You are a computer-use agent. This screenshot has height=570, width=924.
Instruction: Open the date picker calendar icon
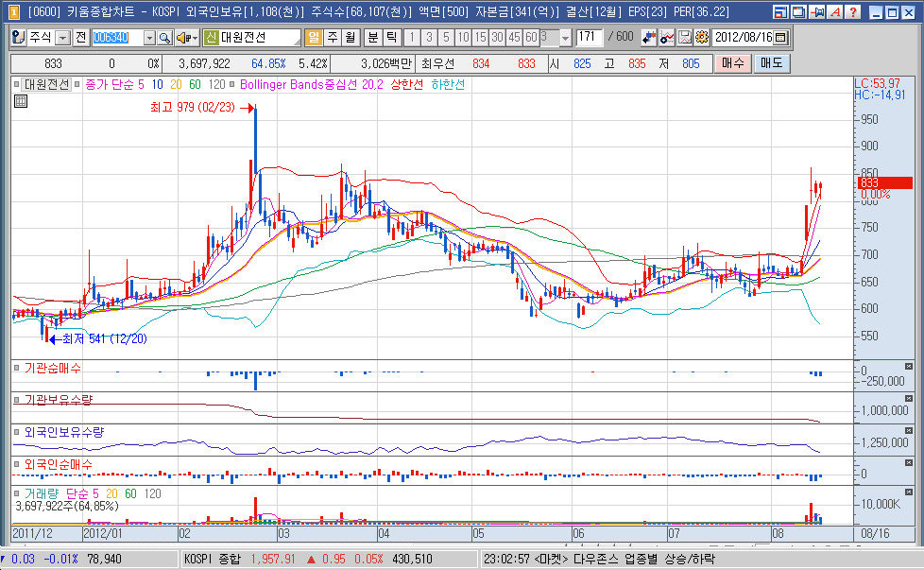(x=780, y=38)
